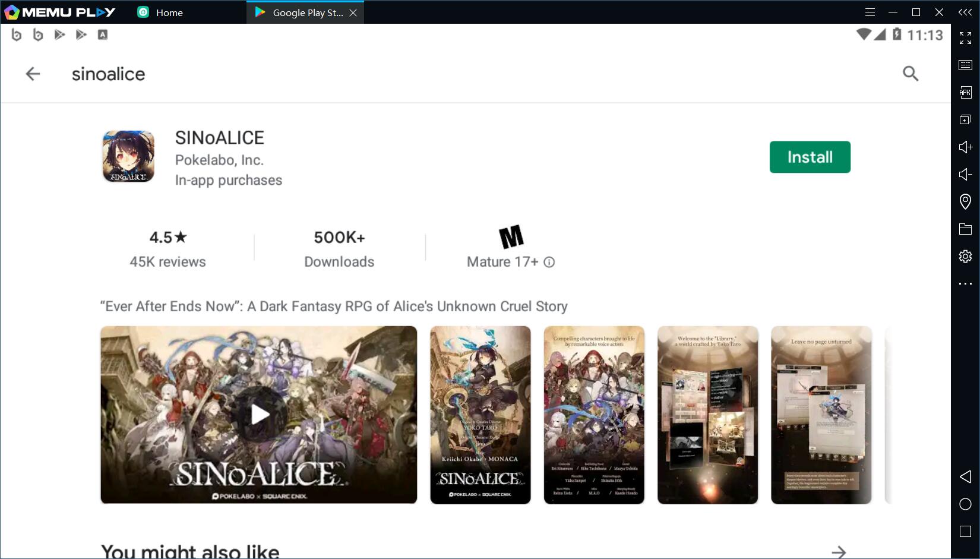Increase volume with the speaker plus icon
The width and height of the screenshot is (980, 559).
coord(965,147)
